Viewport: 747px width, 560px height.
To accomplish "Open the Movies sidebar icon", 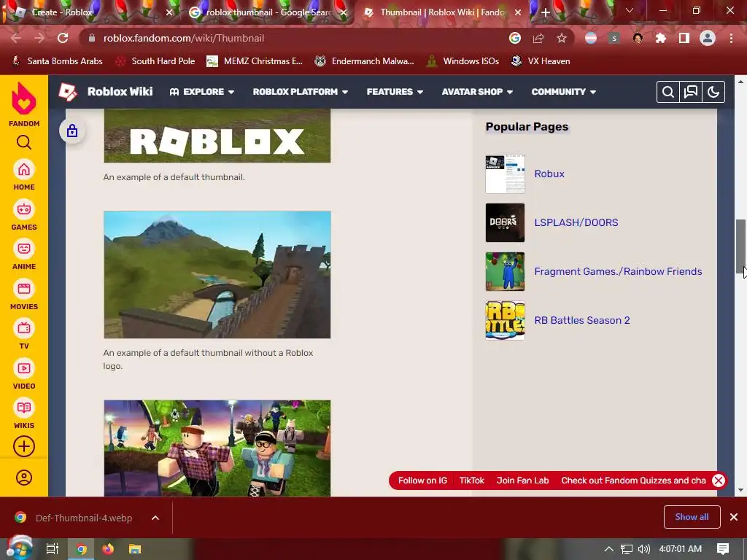I will [24, 289].
